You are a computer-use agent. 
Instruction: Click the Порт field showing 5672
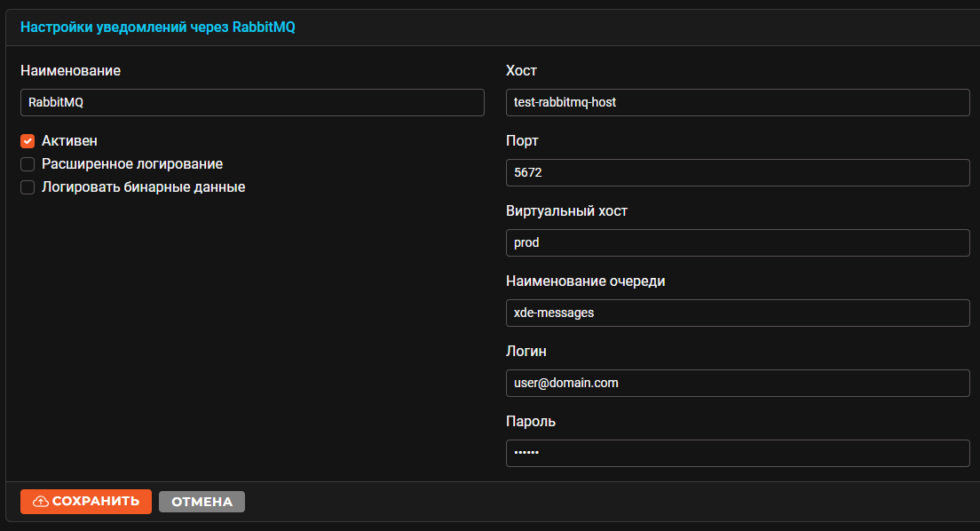coord(738,172)
